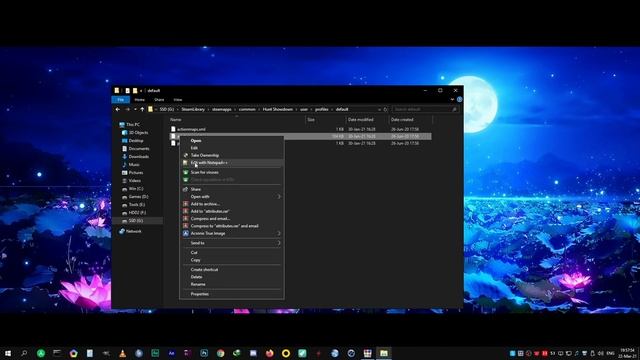Select Delete in the context menu
Image resolution: width=640 pixels, height=360 pixels.
point(232,277)
